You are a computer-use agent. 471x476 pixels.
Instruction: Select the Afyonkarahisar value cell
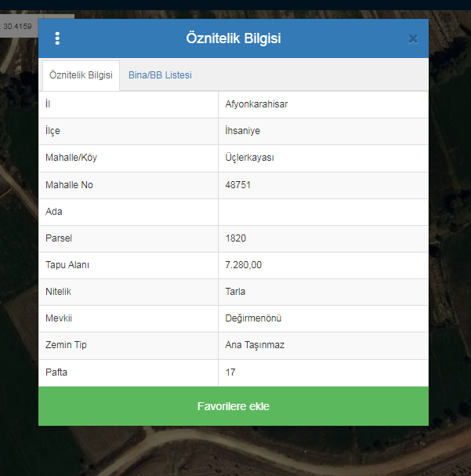(x=324, y=104)
